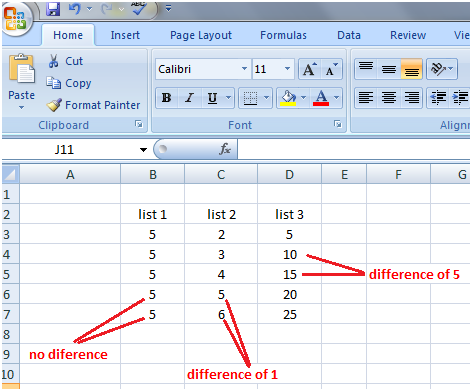This screenshot has width=472, height=391.
Task: Open the Review tab
Action: coord(408,35)
